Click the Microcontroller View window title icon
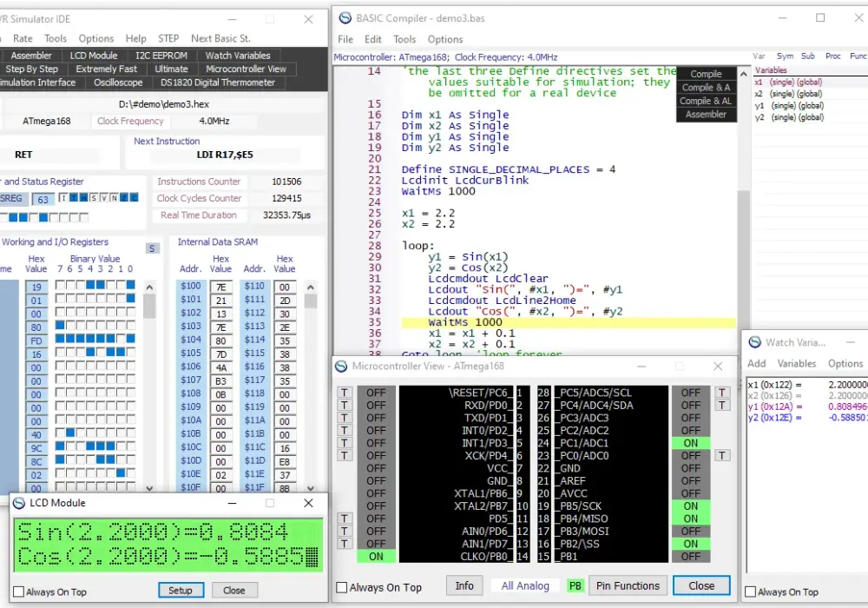 point(341,366)
